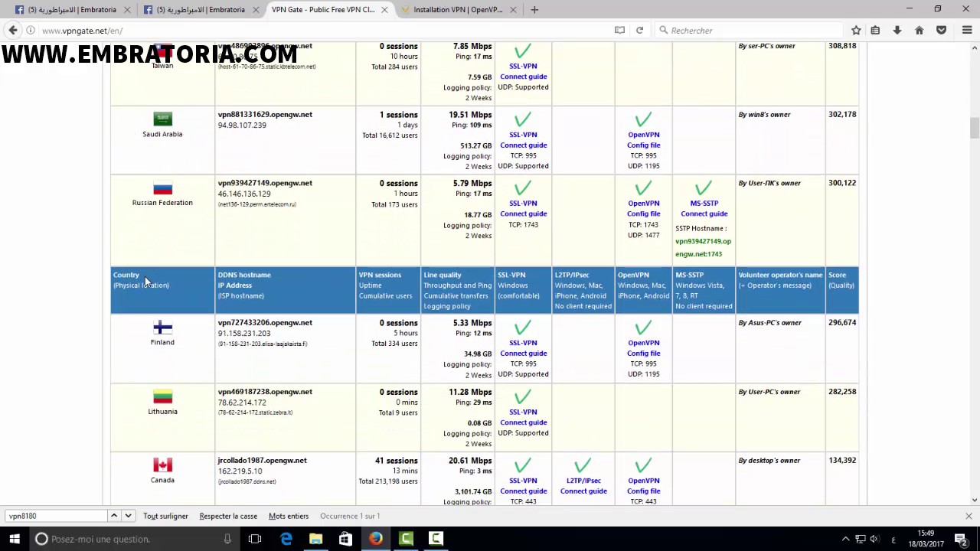The width and height of the screenshot is (980, 551).
Task: Open bookmarks list icon in toolbar
Action: pyautogui.click(x=875, y=31)
